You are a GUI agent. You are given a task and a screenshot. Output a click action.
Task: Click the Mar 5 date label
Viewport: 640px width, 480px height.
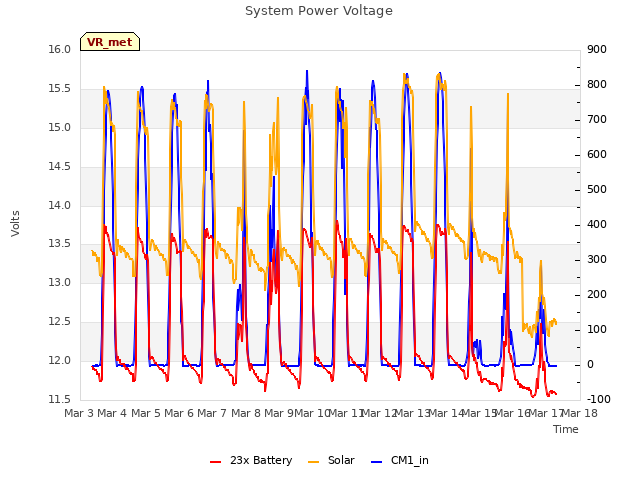[x=146, y=413]
